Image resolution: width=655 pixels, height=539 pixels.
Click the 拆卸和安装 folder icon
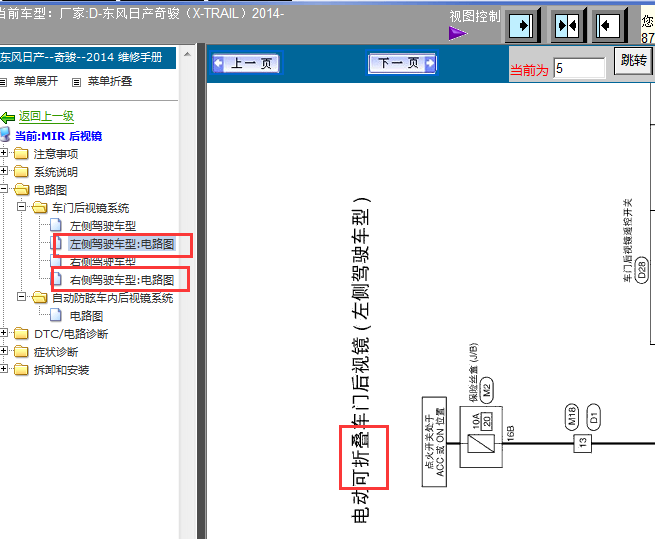(21, 369)
